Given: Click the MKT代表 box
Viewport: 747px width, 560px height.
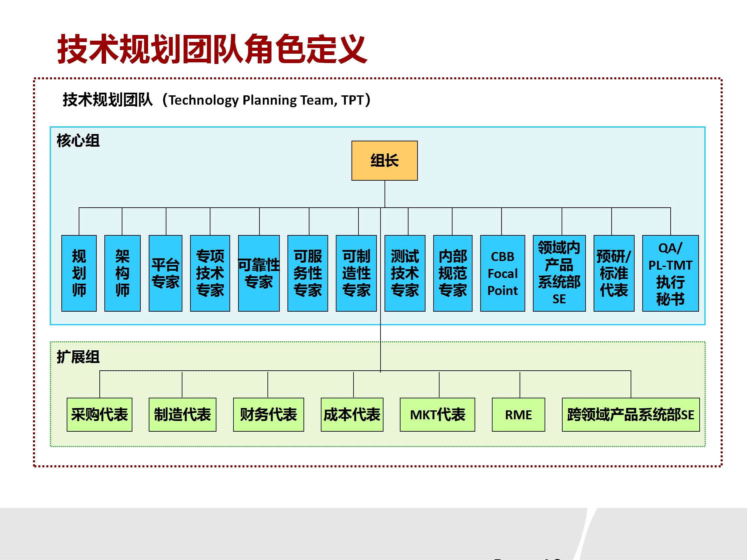Looking at the screenshot, I should coord(437,415).
